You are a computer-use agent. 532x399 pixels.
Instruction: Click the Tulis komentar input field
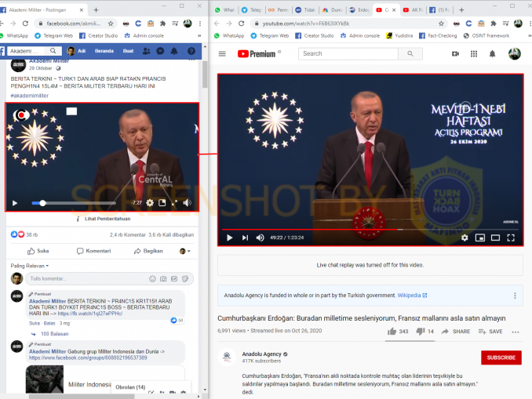pyautogui.click(x=88, y=278)
